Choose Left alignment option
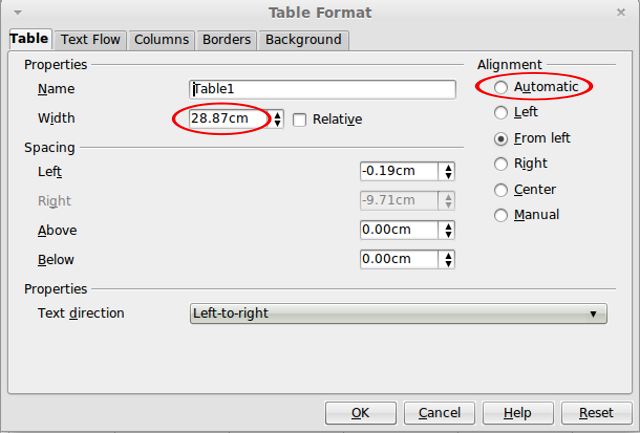This screenshot has height=433, width=640. (x=501, y=113)
